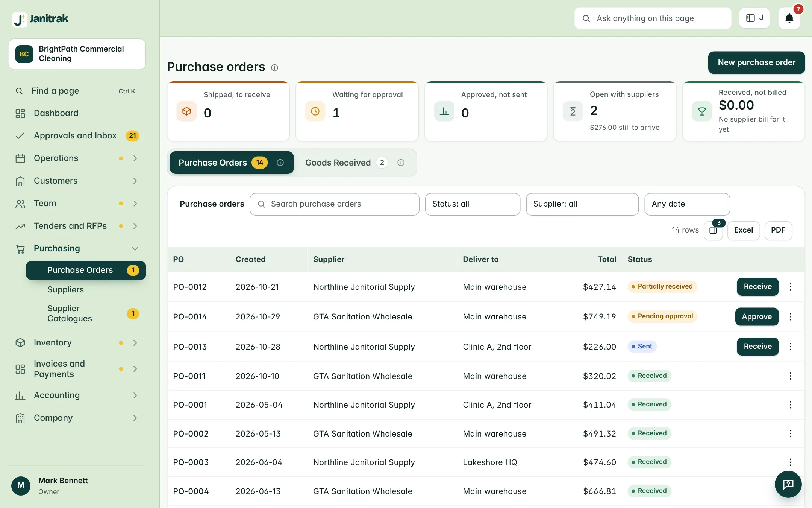
Task: Open row menu for PO-0014
Action: pos(791,316)
